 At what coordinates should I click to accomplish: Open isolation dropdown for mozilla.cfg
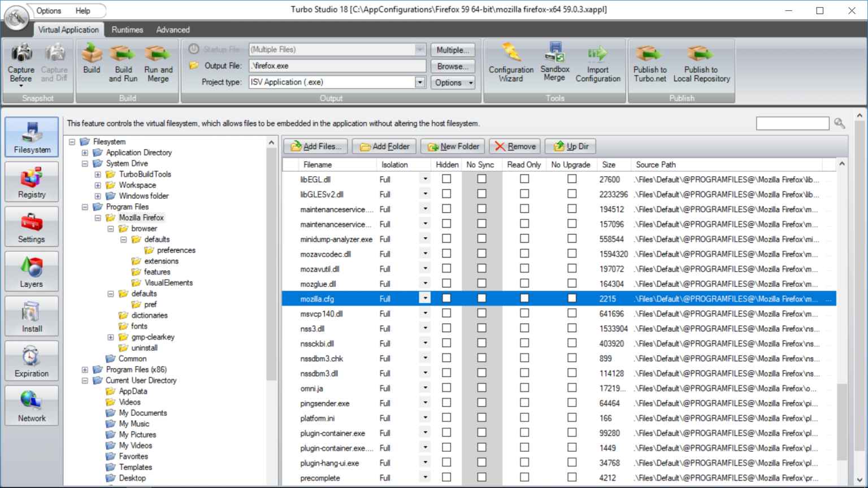pyautogui.click(x=425, y=298)
